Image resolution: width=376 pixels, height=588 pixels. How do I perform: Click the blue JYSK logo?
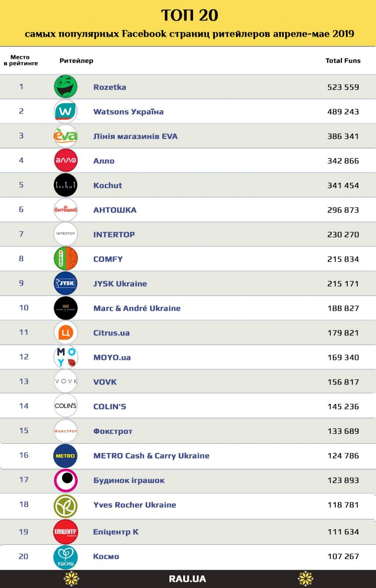click(x=66, y=283)
